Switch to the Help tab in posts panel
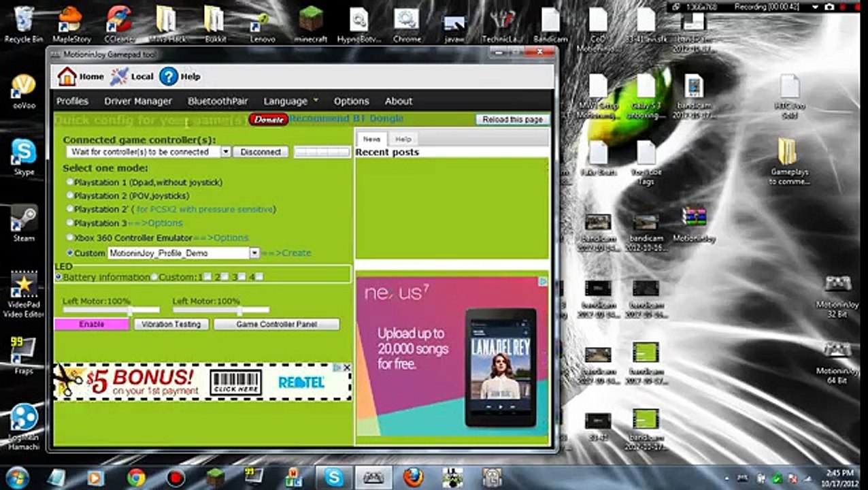The width and height of the screenshot is (868, 490). [403, 139]
